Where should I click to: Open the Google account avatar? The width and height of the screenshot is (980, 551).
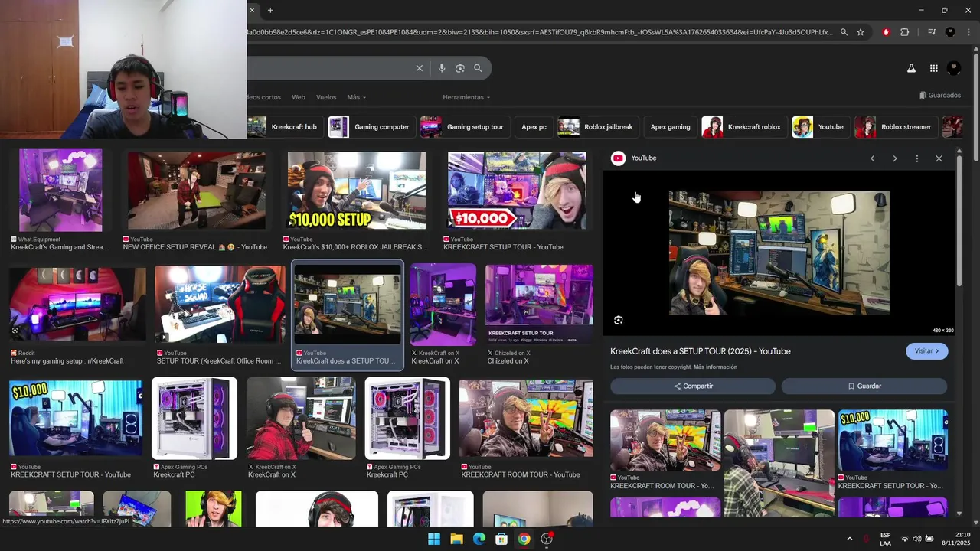click(954, 68)
